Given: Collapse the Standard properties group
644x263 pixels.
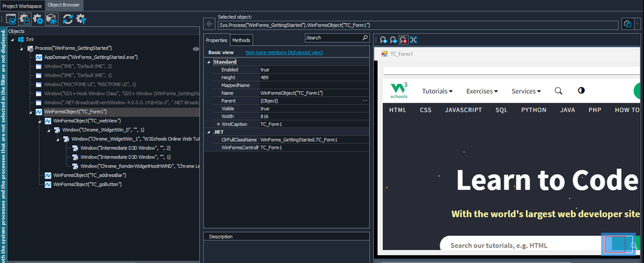Looking at the screenshot, I should [x=208, y=62].
